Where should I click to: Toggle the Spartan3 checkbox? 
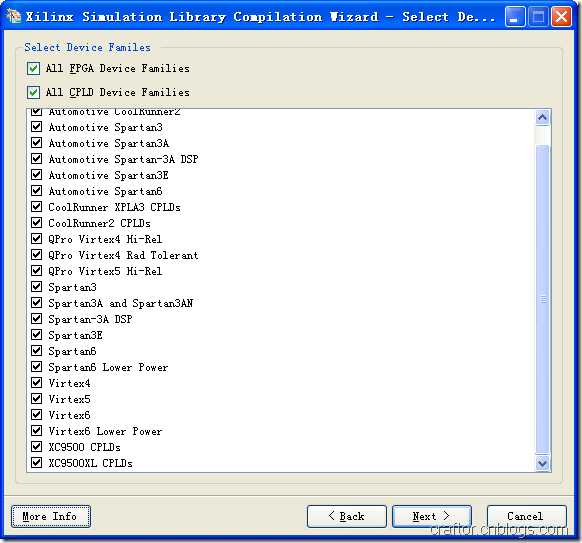tap(36, 287)
